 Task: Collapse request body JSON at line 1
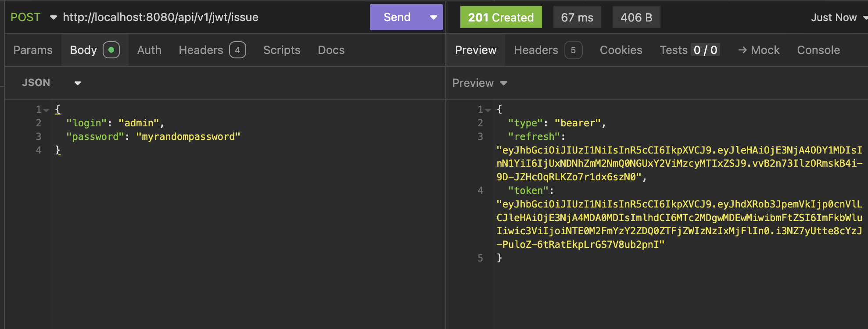click(x=46, y=110)
